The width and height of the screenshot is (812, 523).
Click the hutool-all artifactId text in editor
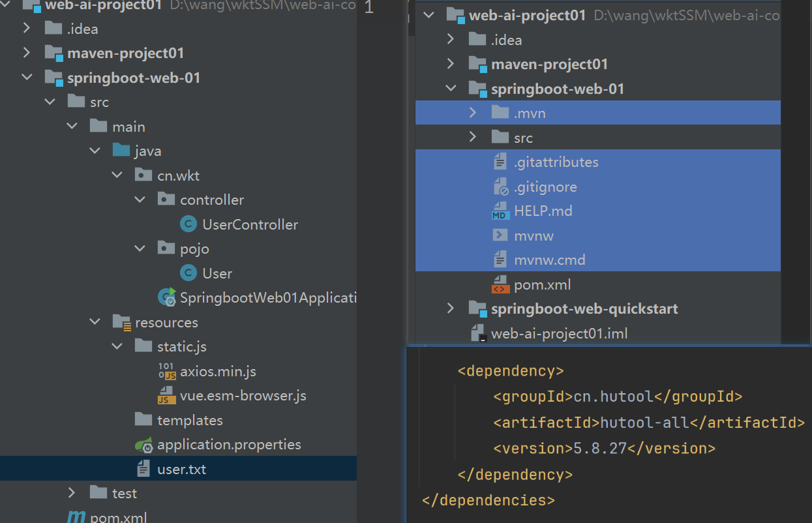coord(644,423)
